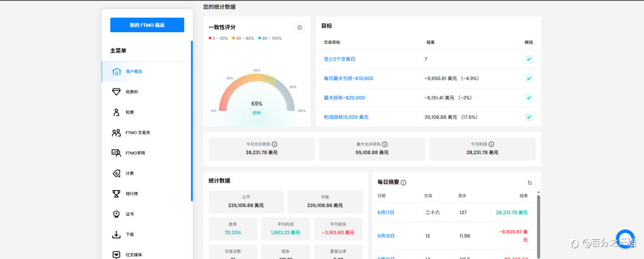
Task: Open the 轮廓 person icon
Action: pyautogui.click(x=116, y=112)
